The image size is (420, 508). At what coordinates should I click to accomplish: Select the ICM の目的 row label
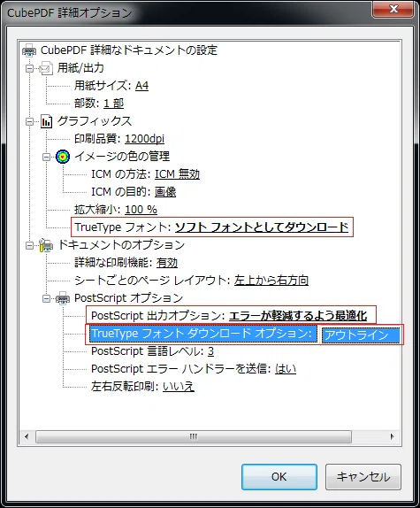click(121, 192)
